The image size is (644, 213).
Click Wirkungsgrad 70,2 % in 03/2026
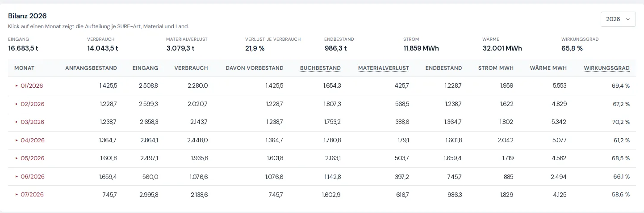coord(621,122)
